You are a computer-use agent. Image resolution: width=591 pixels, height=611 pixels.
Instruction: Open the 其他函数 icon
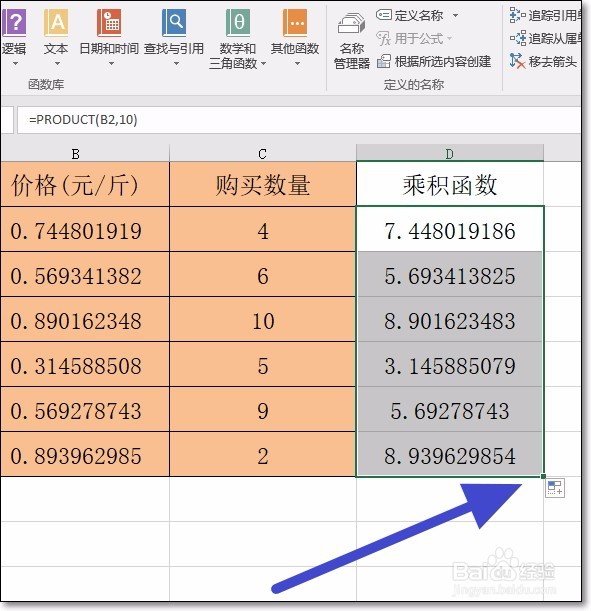point(295,23)
